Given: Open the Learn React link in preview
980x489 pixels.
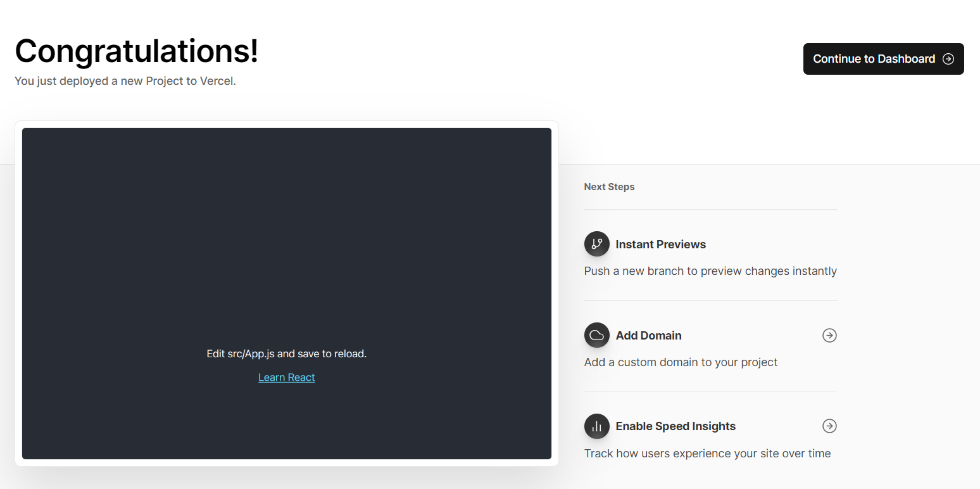Looking at the screenshot, I should [x=287, y=378].
